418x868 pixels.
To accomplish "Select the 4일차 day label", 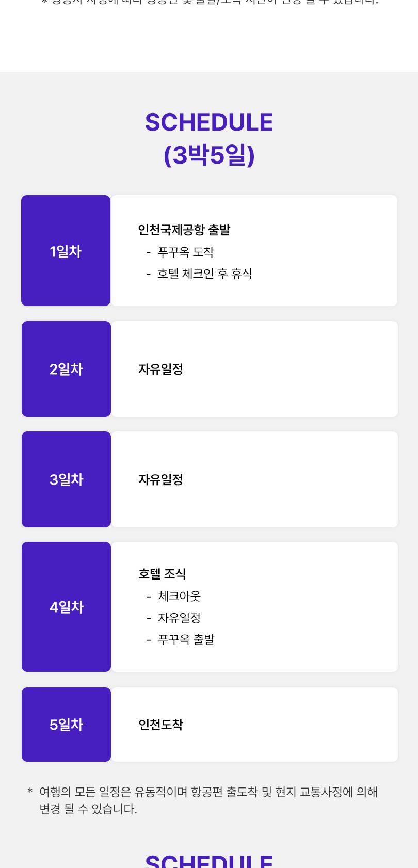I will [66, 607].
